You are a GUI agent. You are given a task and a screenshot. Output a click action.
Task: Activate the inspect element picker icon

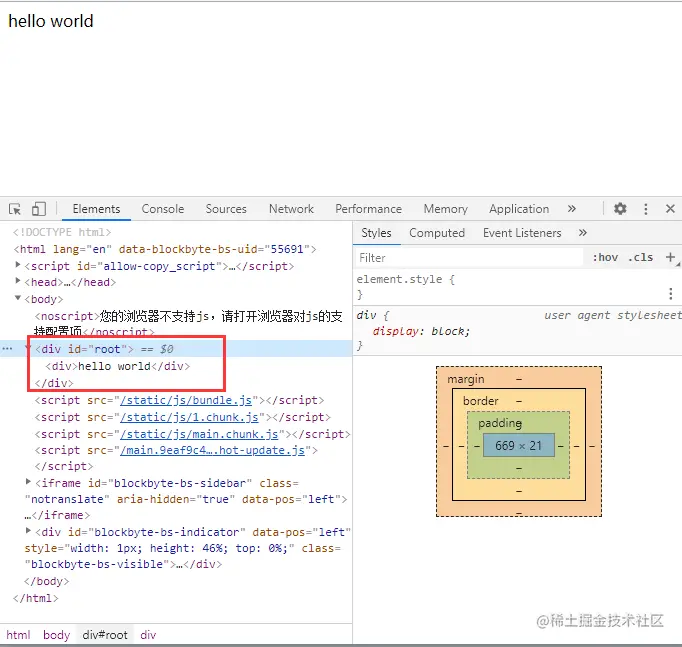(15, 209)
